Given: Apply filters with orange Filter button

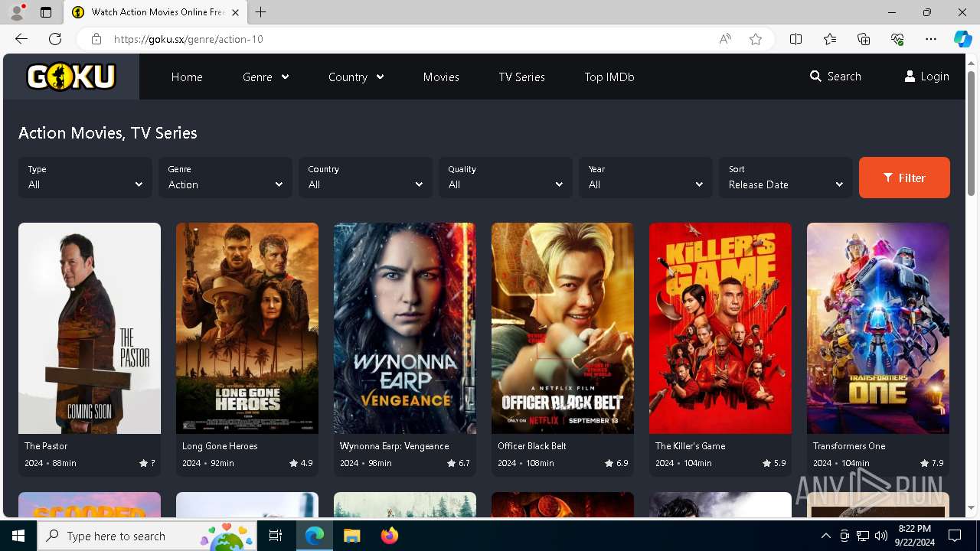Looking at the screenshot, I should [x=904, y=178].
